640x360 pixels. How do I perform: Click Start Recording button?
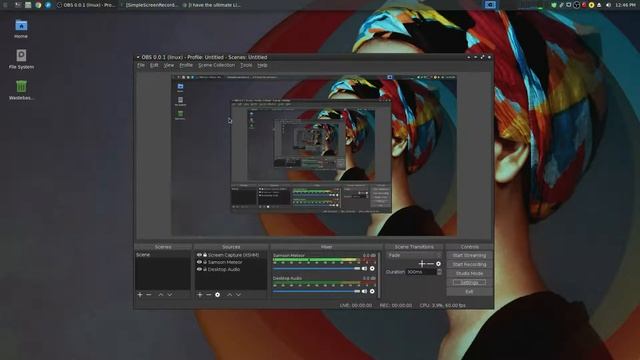click(x=469, y=264)
